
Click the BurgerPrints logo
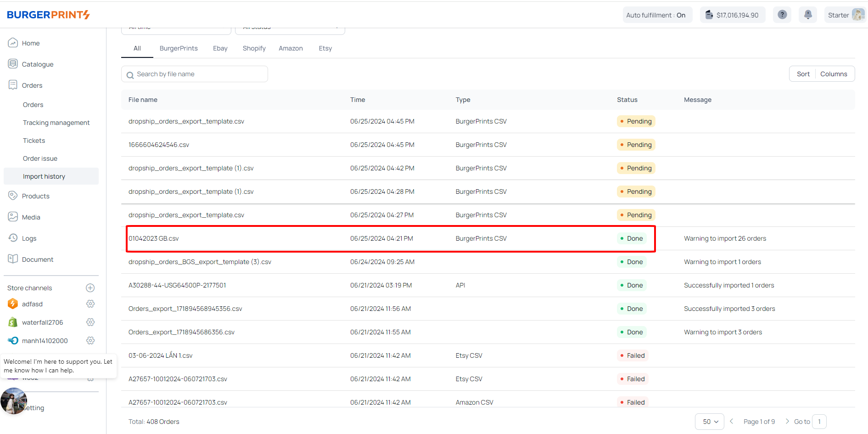point(48,15)
